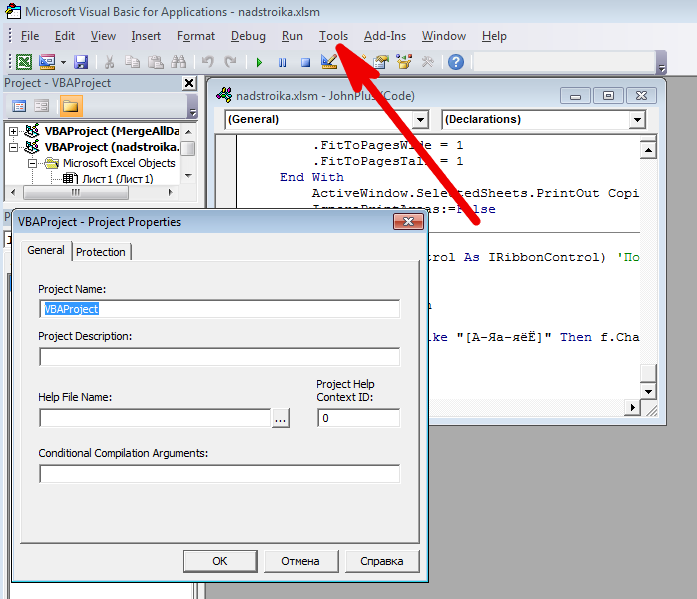Save the project with the floppy icon
This screenshot has width=697, height=599.
[x=81, y=62]
